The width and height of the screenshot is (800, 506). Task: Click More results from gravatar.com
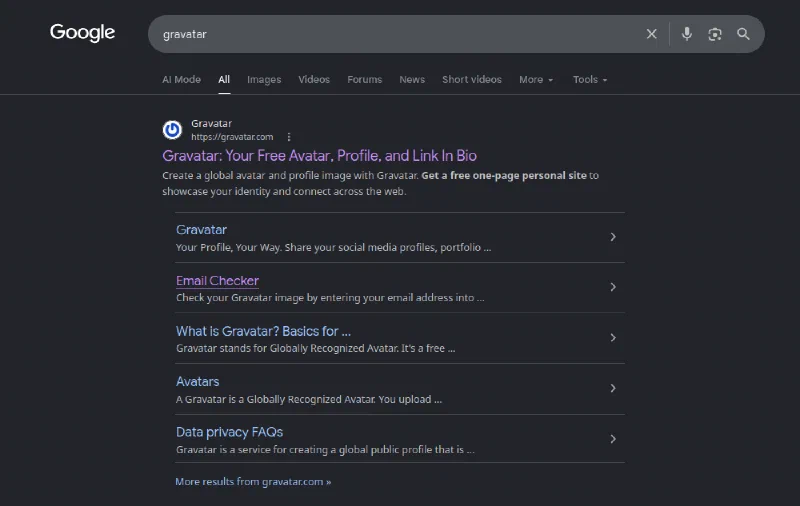pos(253,482)
